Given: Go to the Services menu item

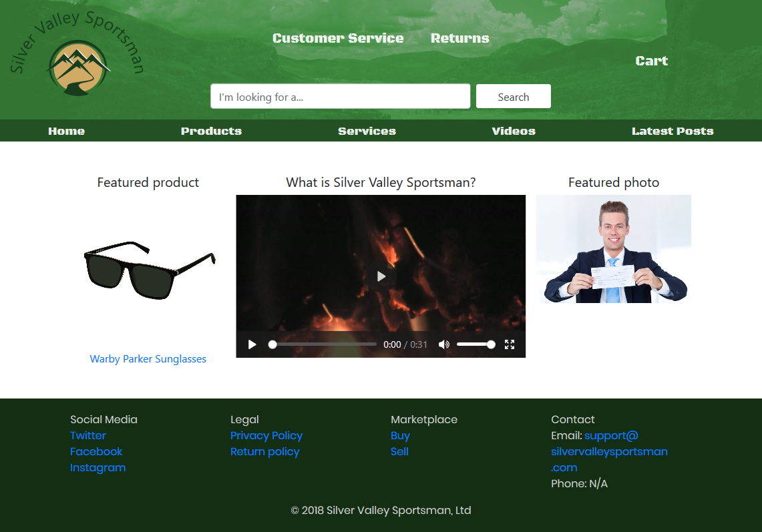Looking at the screenshot, I should point(367,131).
